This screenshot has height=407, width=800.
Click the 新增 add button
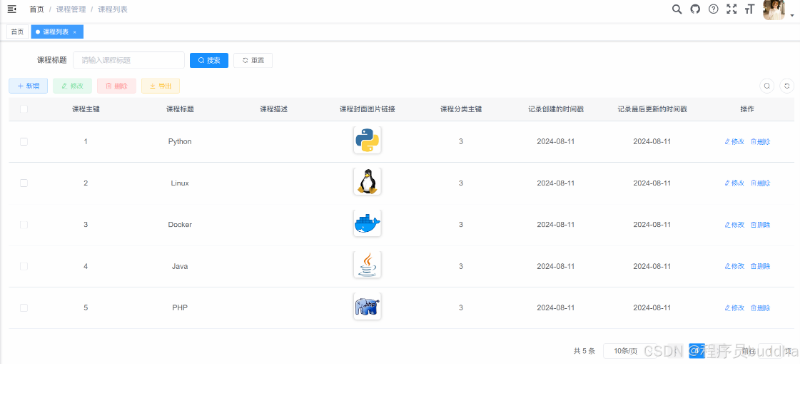point(28,86)
